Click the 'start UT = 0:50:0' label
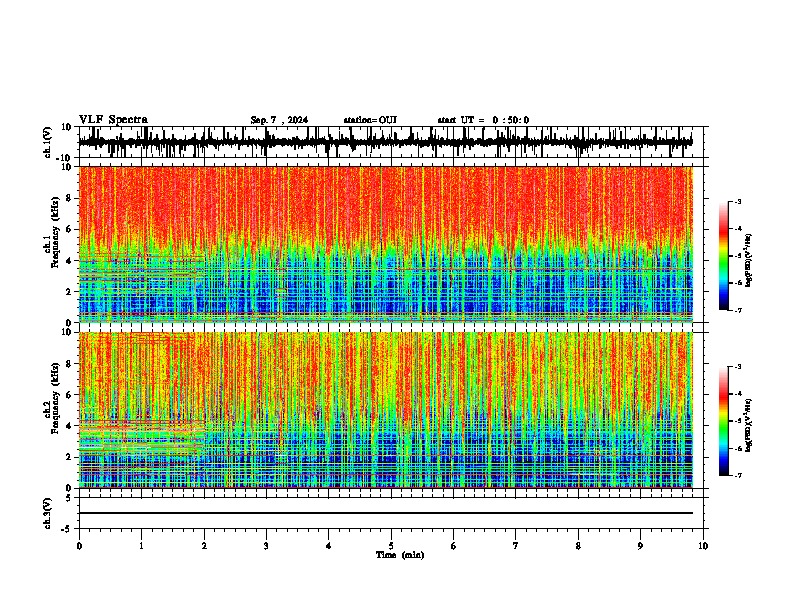Image resolution: width=792 pixels, height=612 pixels. [483, 120]
